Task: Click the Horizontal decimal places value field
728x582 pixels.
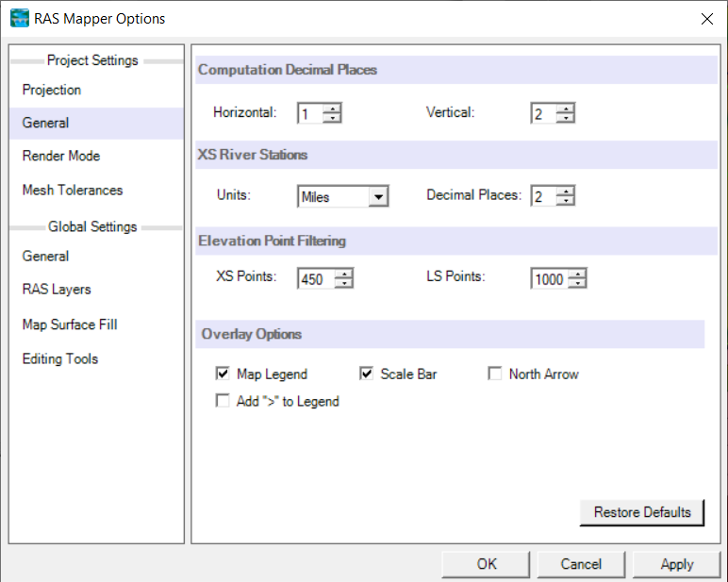Action: (310, 113)
